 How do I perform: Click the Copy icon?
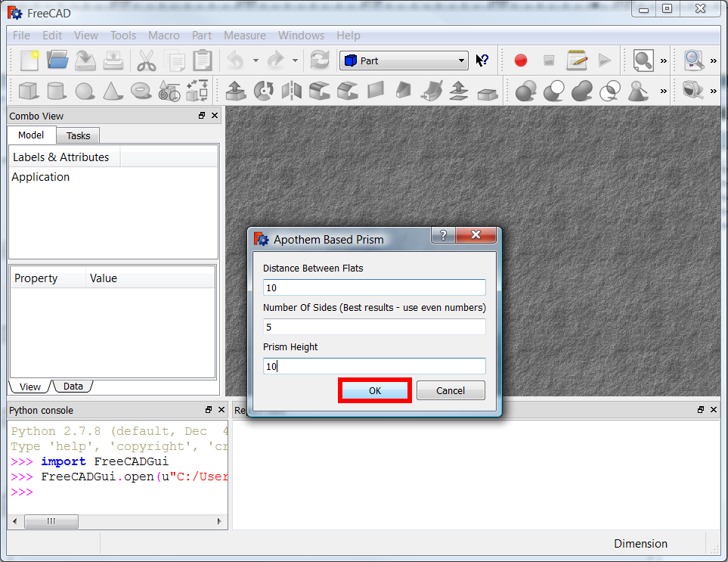[x=175, y=61]
